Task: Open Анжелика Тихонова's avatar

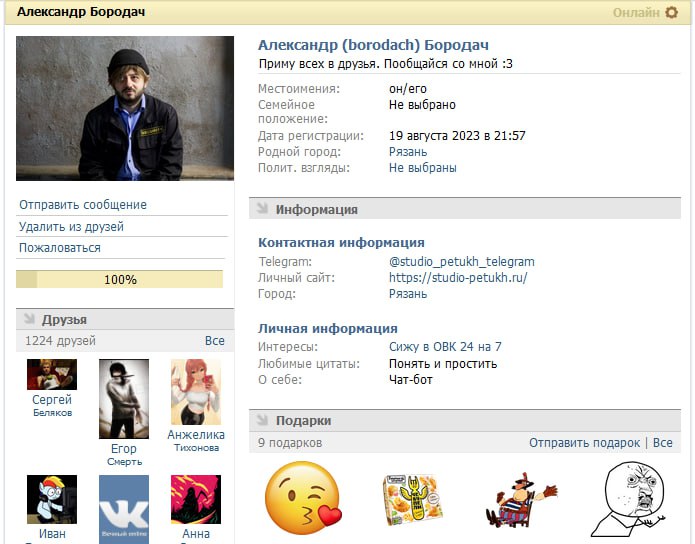Action: click(x=196, y=392)
